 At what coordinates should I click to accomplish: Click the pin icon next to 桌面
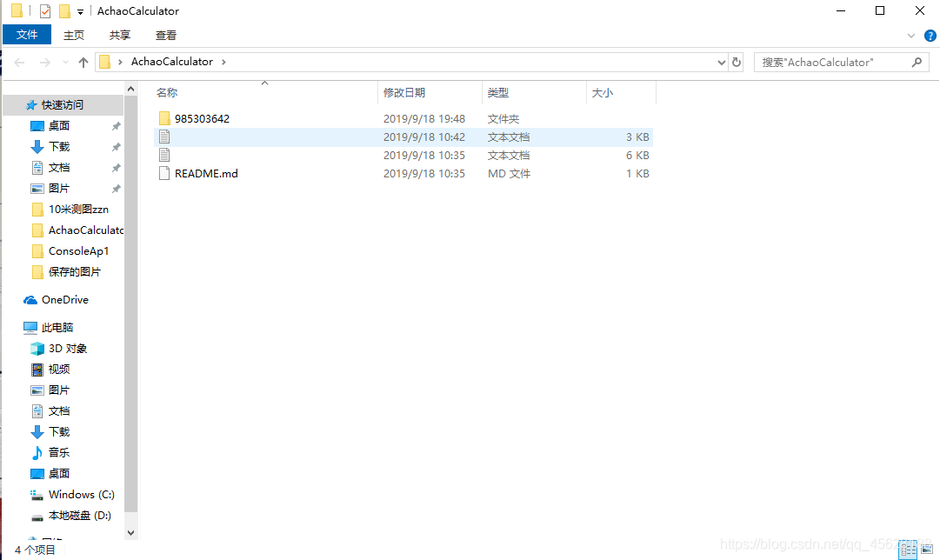pos(116,126)
